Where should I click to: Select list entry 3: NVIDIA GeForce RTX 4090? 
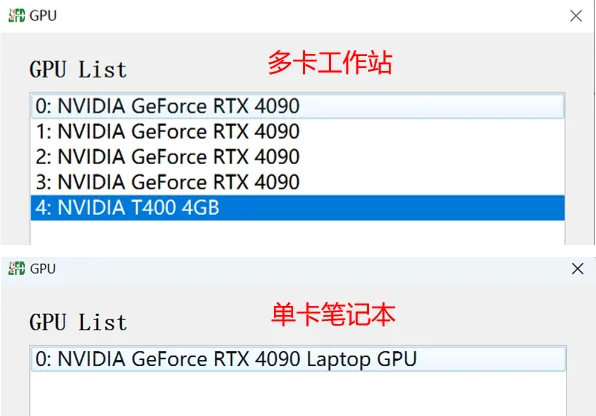298,182
